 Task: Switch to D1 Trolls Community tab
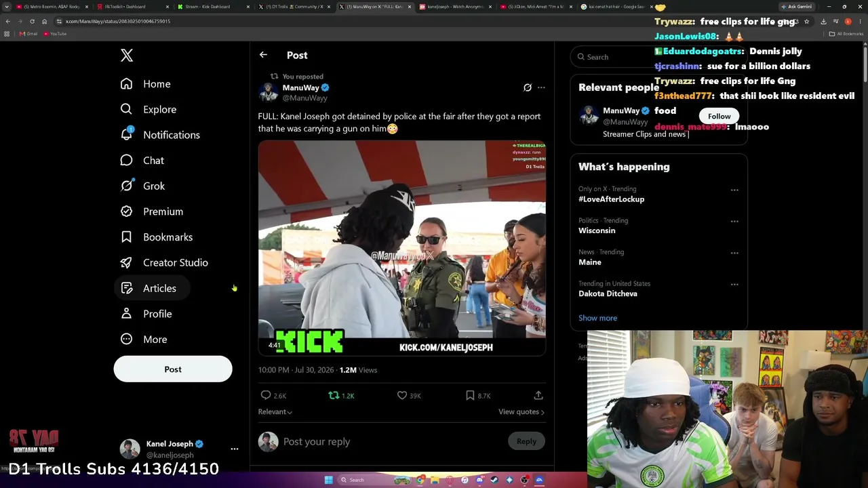(294, 7)
